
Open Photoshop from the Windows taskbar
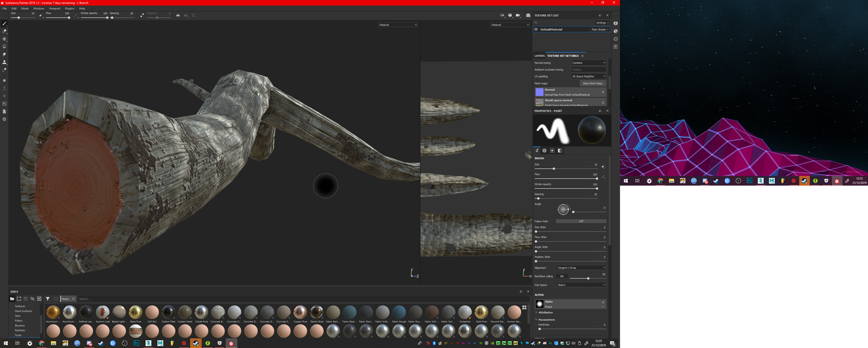136,343
